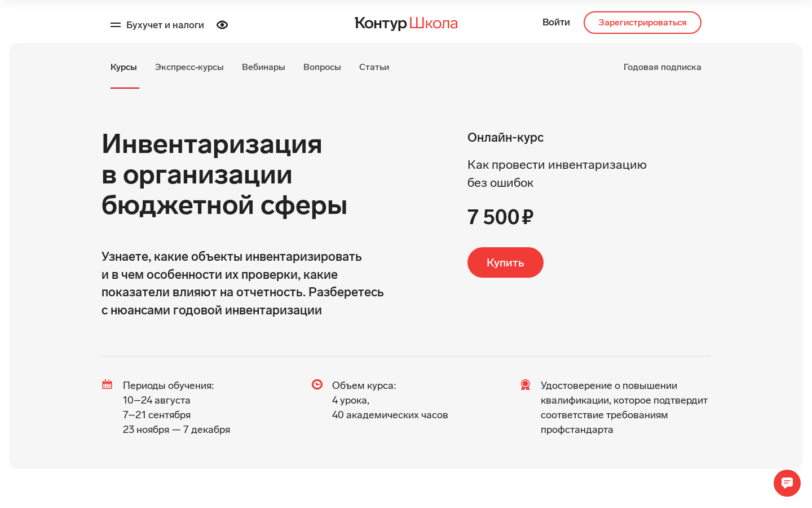Image resolution: width=812 pixels, height=508 pixels.
Task: Click the Войти login link
Action: (x=556, y=23)
